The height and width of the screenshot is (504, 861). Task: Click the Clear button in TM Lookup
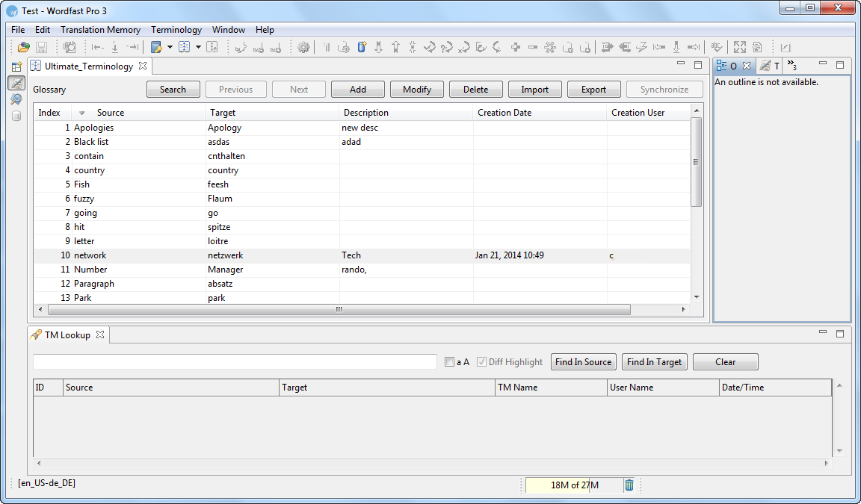tap(726, 362)
